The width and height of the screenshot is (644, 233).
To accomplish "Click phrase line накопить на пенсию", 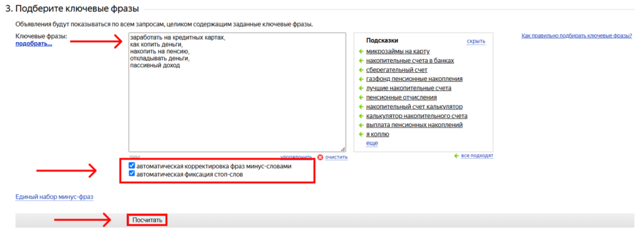I will coord(159,51).
